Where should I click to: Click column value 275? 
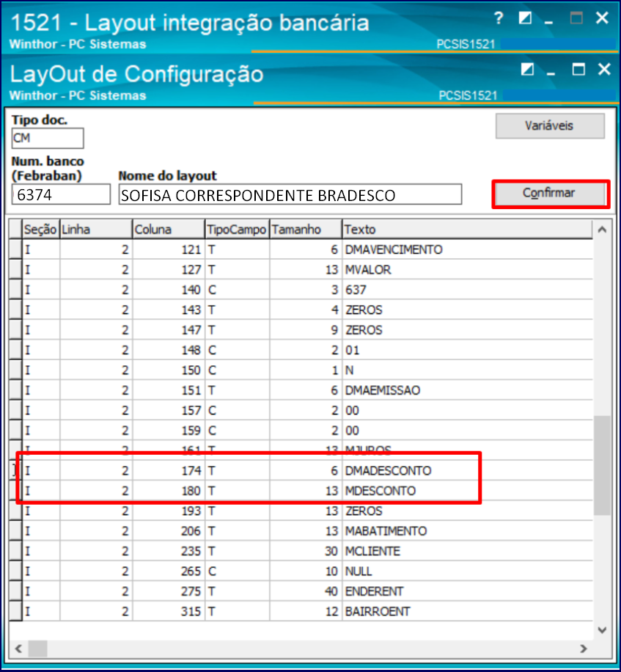pyautogui.click(x=169, y=591)
